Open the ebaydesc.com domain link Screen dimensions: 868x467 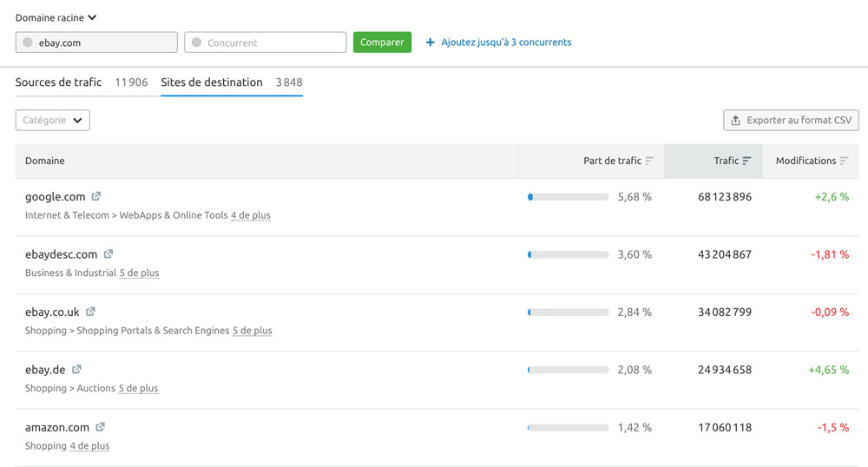[61, 254]
